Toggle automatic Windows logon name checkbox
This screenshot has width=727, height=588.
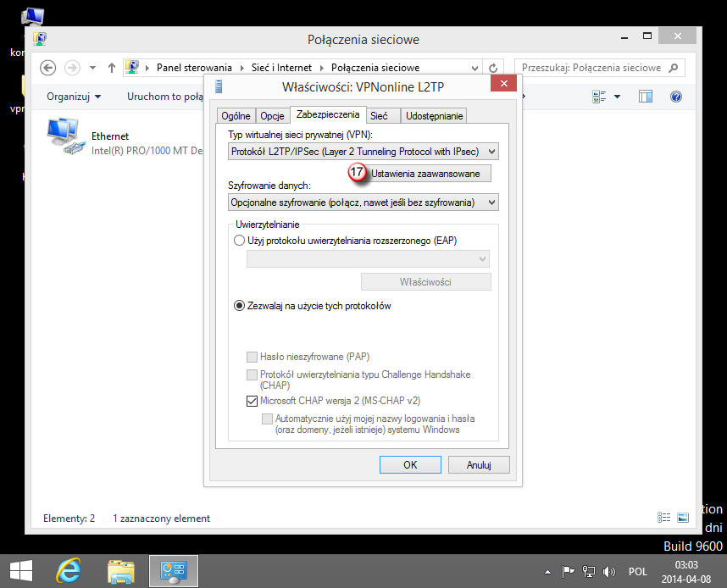click(267, 419)
